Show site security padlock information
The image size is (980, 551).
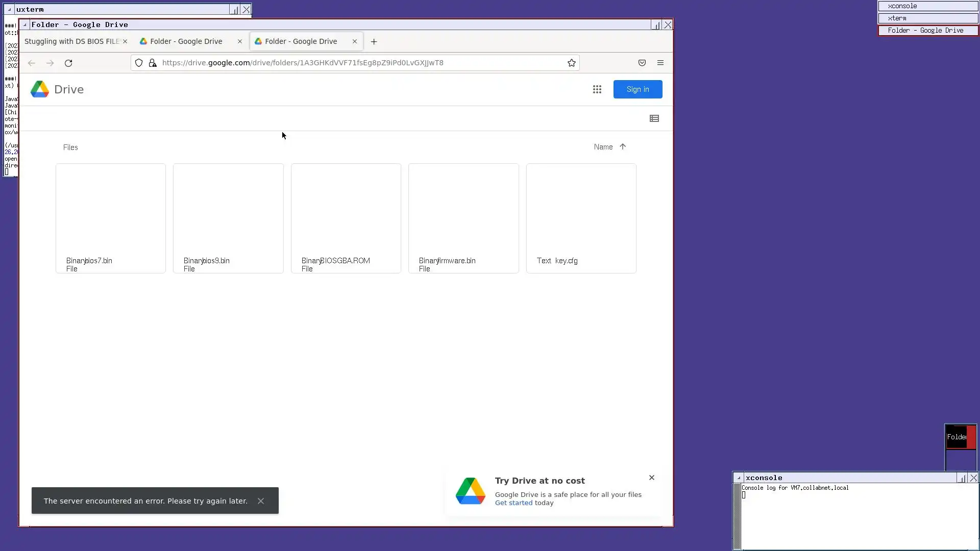pyautogui.click(x=153, y=63)
